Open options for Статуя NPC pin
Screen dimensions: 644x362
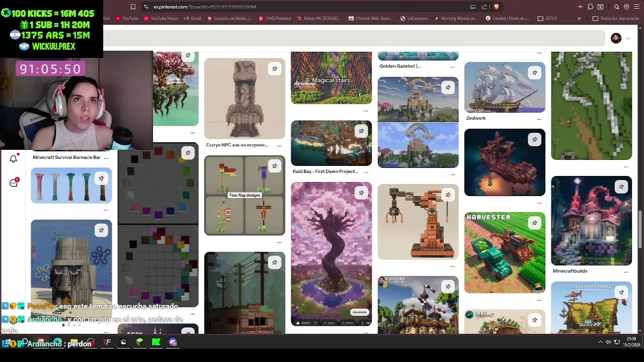point(279,146)
